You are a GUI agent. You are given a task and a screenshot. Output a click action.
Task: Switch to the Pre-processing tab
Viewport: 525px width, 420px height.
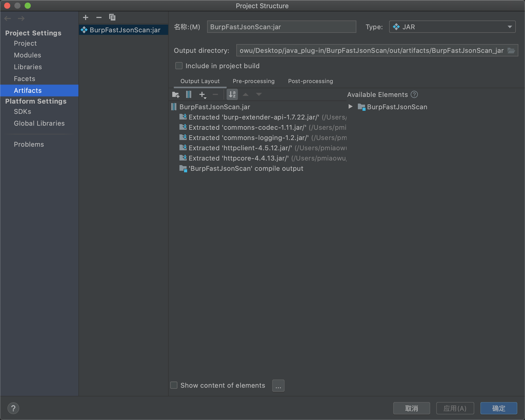click(254, 81)
